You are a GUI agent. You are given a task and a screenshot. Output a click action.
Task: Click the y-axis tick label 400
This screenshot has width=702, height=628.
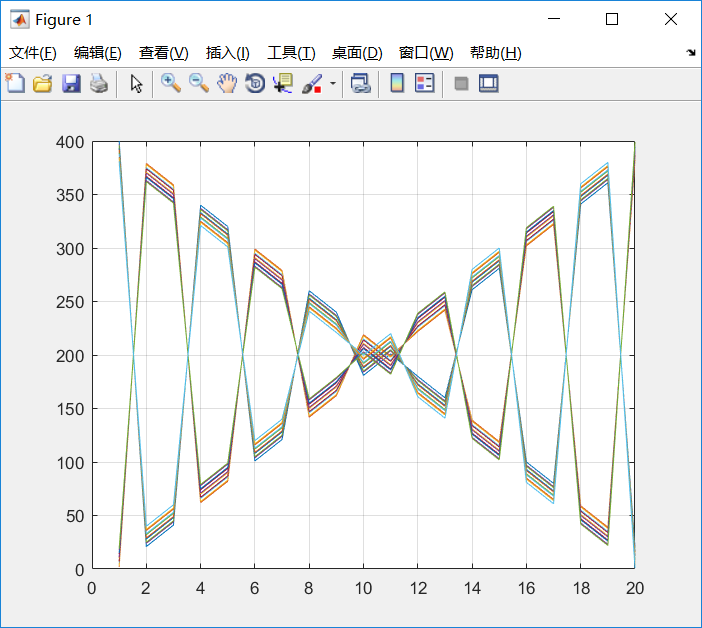click(x=70, y=142)
